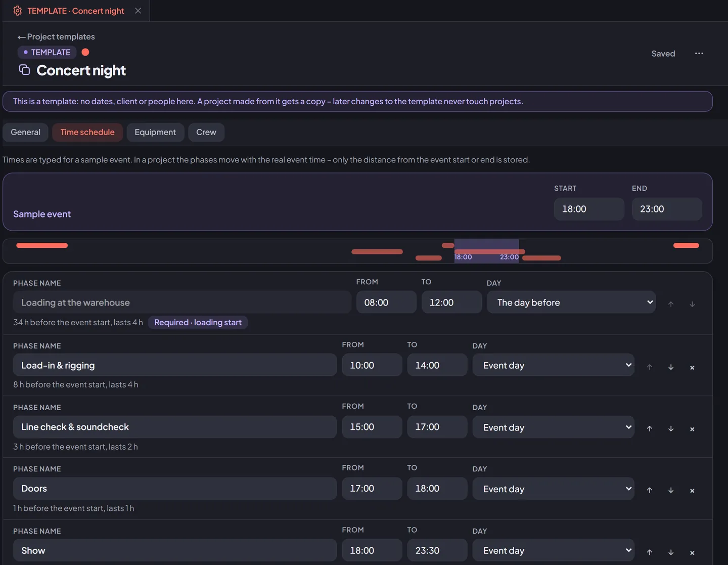Viewport: 728px width, 565px height.
Task: Click the TEMPLATE badge above the title
Action: 47,52
